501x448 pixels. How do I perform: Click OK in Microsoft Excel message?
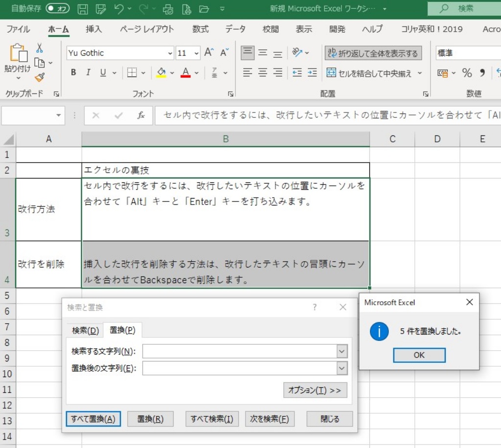point(419,355)
